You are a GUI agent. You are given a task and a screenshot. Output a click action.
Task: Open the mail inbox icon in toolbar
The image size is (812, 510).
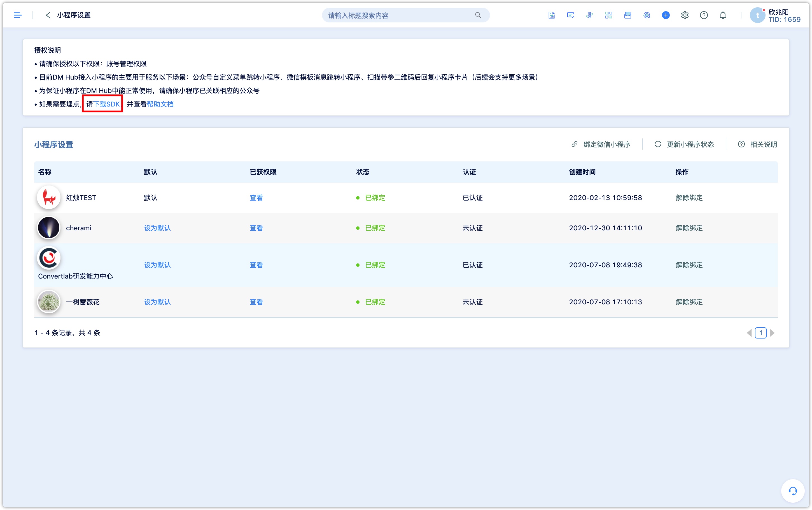pyautogui.click(x=628, y=15)
